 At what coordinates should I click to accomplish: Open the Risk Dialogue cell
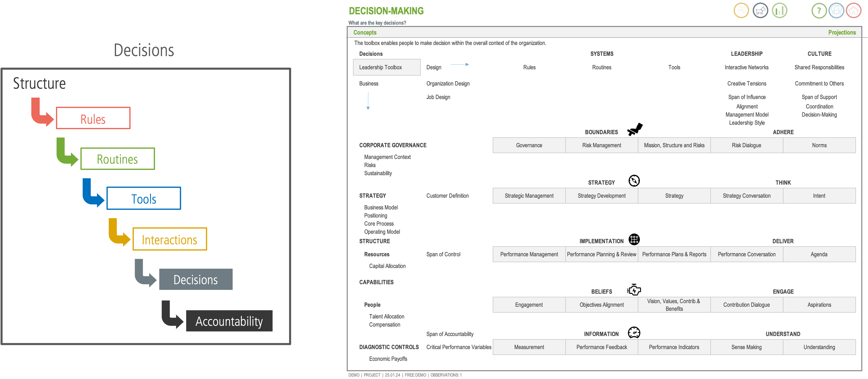coord(746,145)
